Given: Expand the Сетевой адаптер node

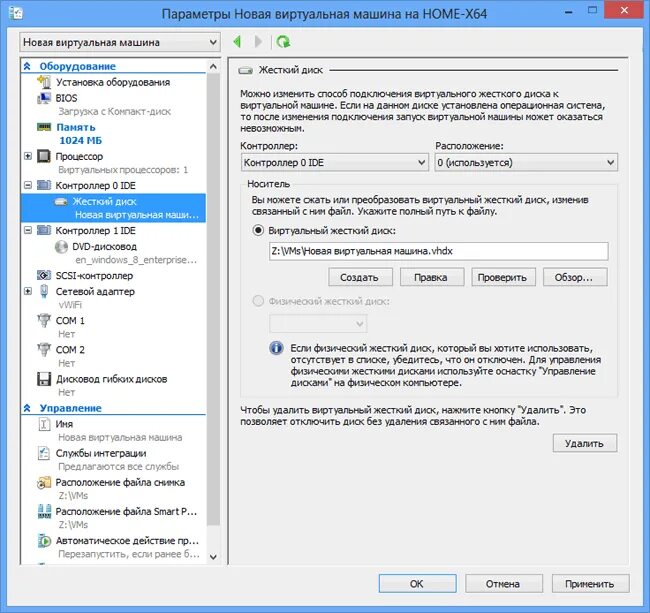Looking at the screenshot, I should point(28,291).
